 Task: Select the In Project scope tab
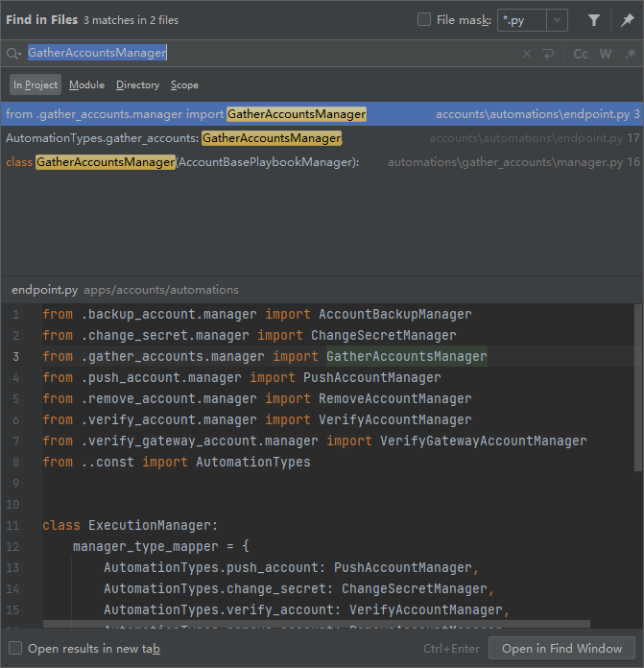tap(36, 85)
